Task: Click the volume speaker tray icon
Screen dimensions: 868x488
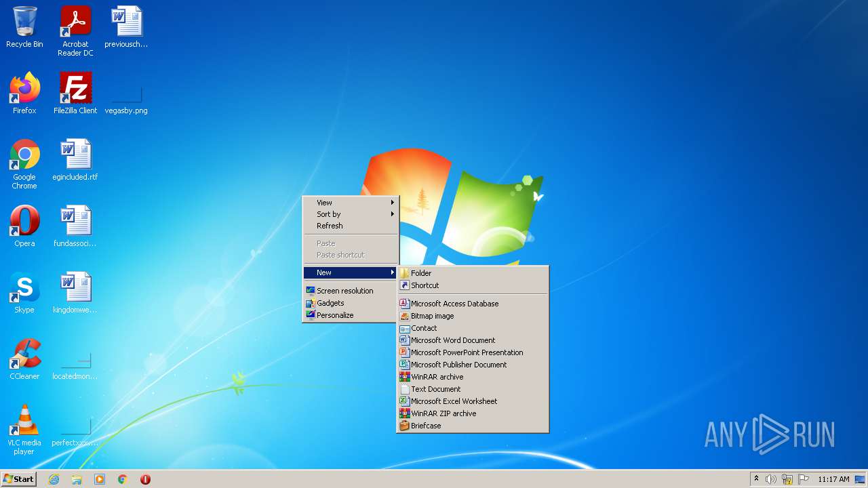Action: [x=771, y=479]
